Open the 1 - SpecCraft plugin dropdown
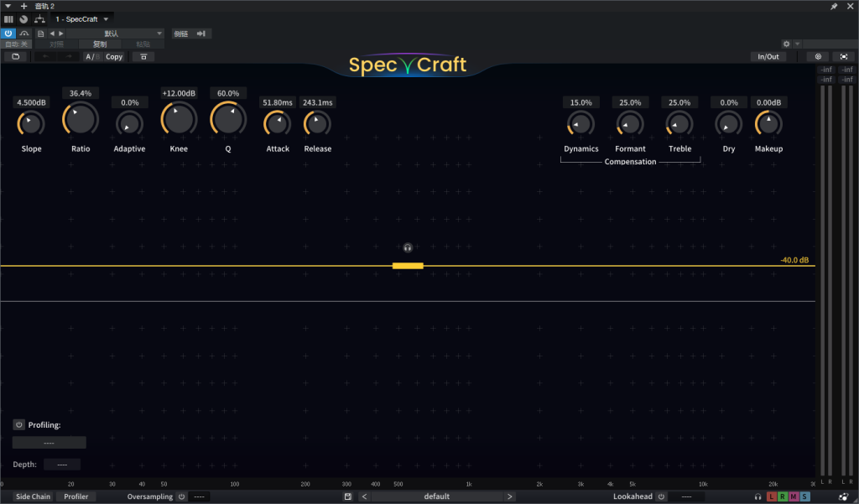 82,19
